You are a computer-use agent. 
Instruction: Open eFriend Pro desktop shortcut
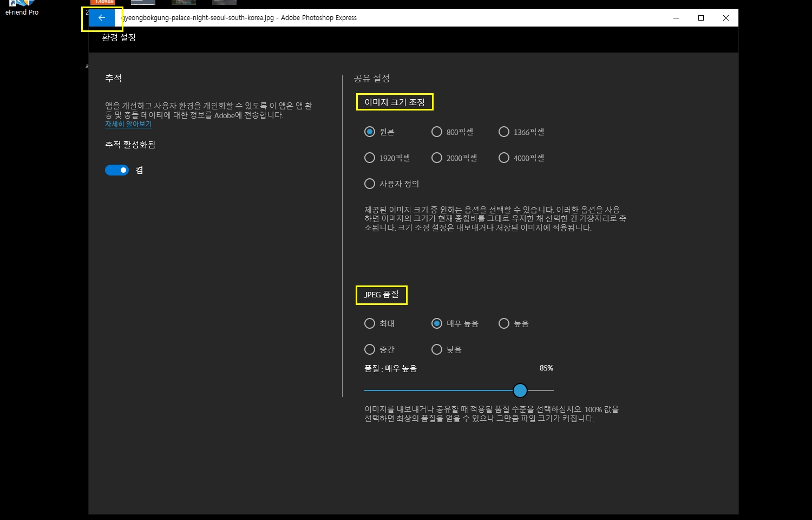pos(22,8)
